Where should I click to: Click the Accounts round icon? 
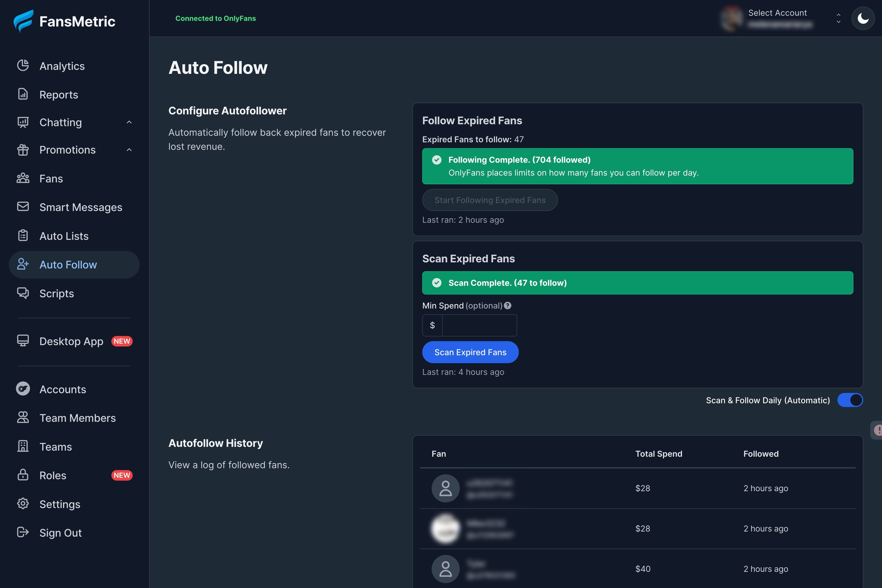[x=23, y=389]
